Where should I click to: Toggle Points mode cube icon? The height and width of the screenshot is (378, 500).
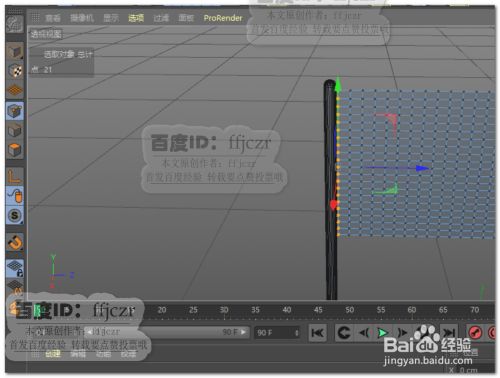14,111
